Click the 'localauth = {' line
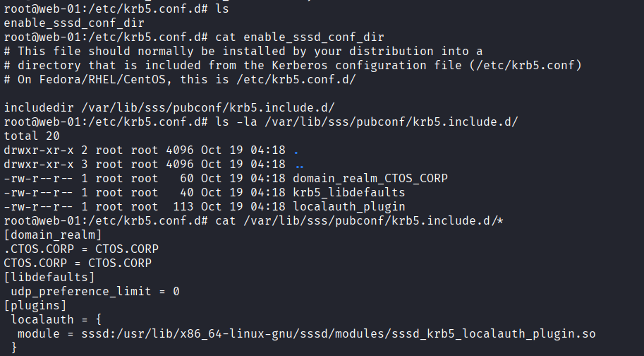This screenshot has height=356, width=644. tap(56, 319)
